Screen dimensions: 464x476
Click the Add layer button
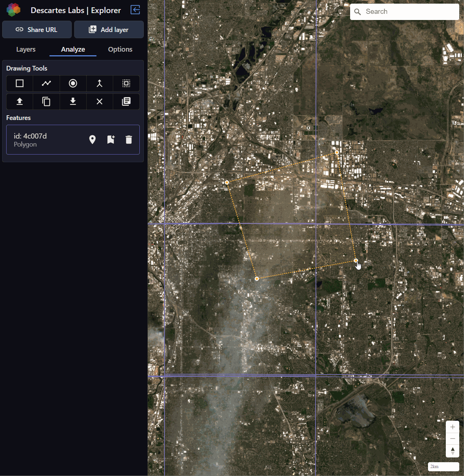coord(109,29)
